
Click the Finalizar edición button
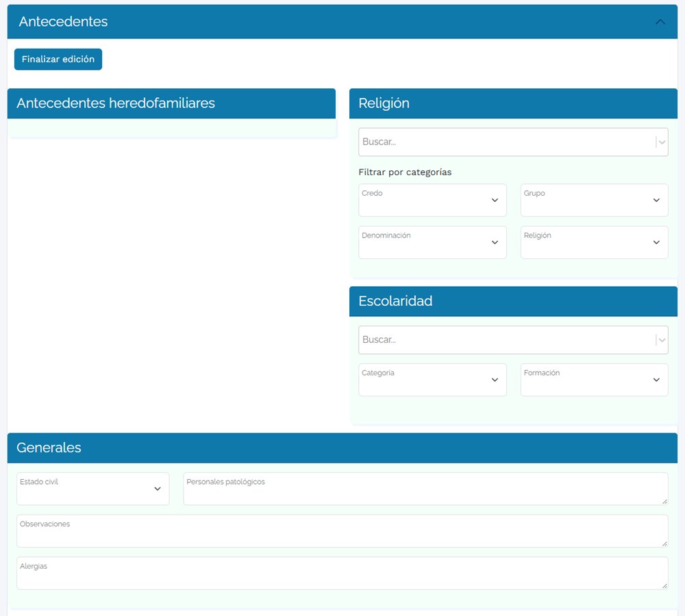58,60
